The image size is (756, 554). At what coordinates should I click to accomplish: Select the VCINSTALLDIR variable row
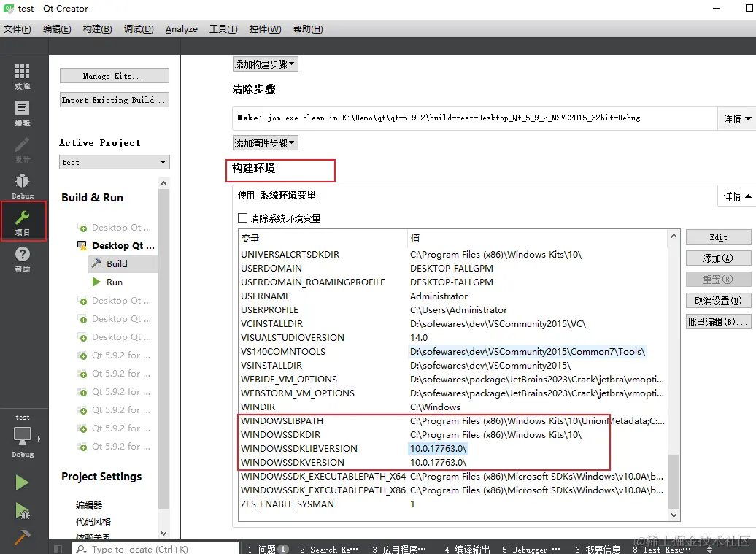tap(452, 324)
